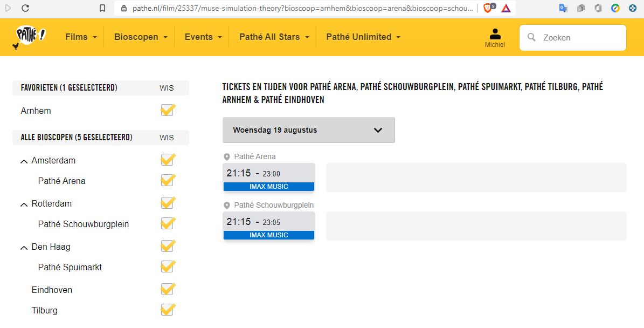Collapse the Rotterdam cinema group
This screenshot has width=644, height=328.
[24, 204]
